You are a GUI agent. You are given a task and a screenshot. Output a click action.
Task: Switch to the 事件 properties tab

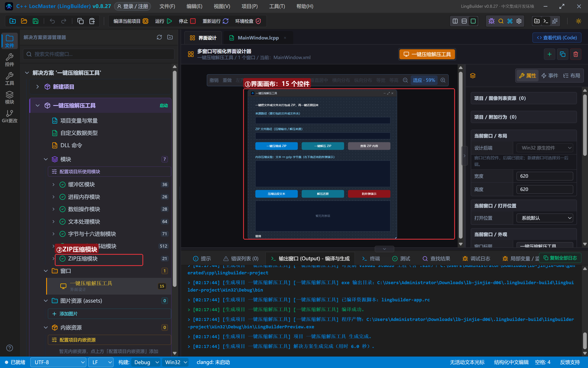click(550, 76)
